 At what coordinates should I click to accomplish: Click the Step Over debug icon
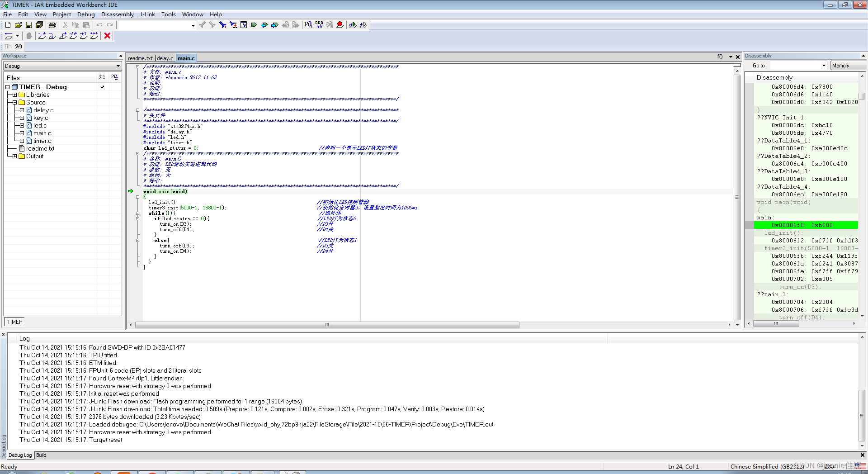[42, 36]
